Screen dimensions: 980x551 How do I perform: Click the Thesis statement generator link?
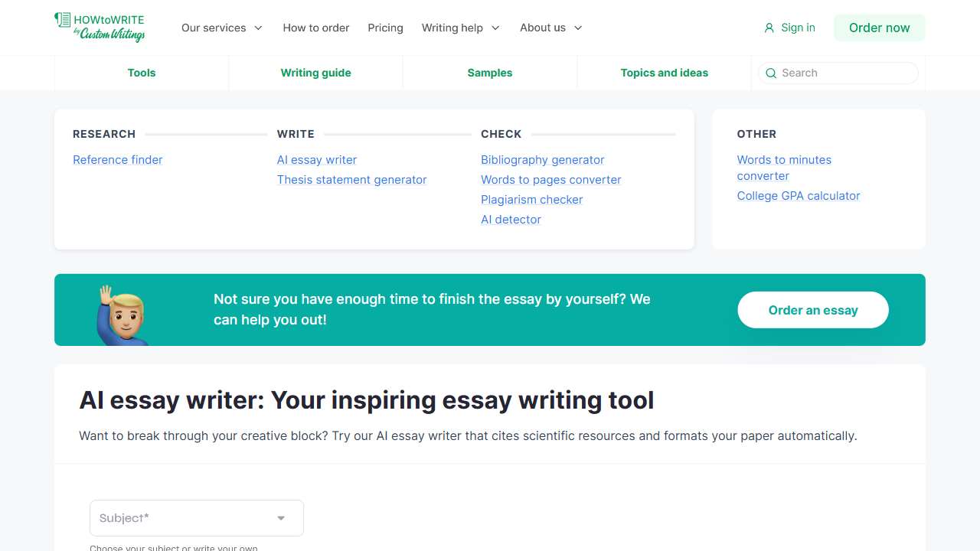point(351,179)
